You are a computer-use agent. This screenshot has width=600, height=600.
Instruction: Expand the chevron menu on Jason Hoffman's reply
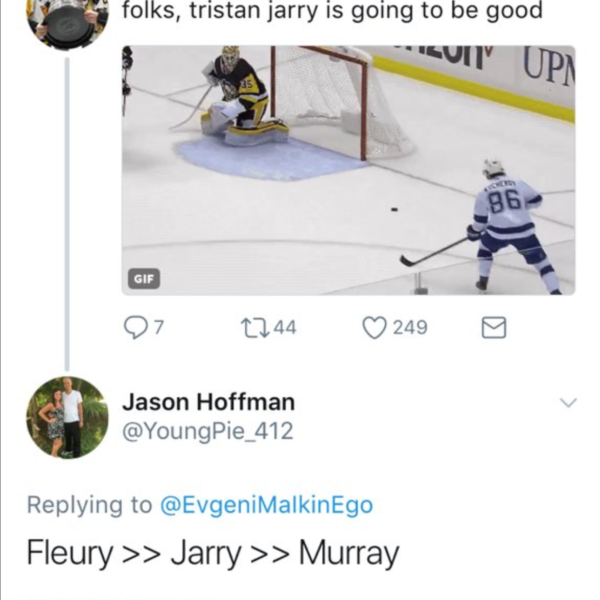click(x=568, y=403)
